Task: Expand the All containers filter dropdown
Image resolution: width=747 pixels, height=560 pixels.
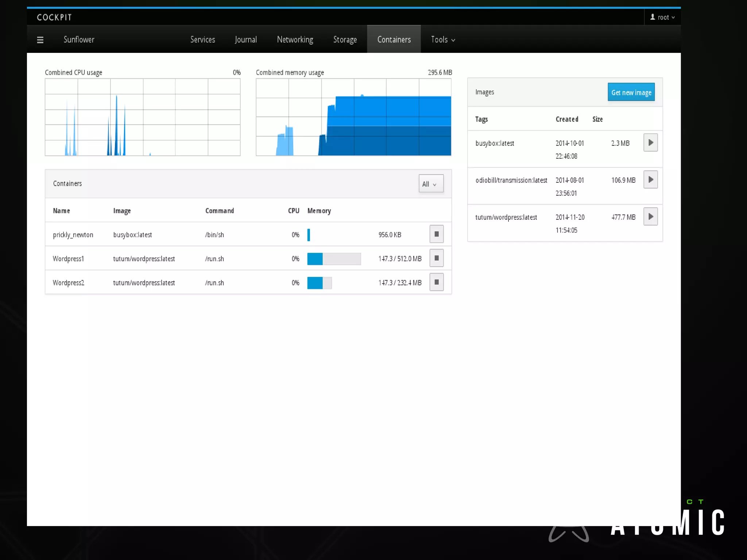Action: 431,184
